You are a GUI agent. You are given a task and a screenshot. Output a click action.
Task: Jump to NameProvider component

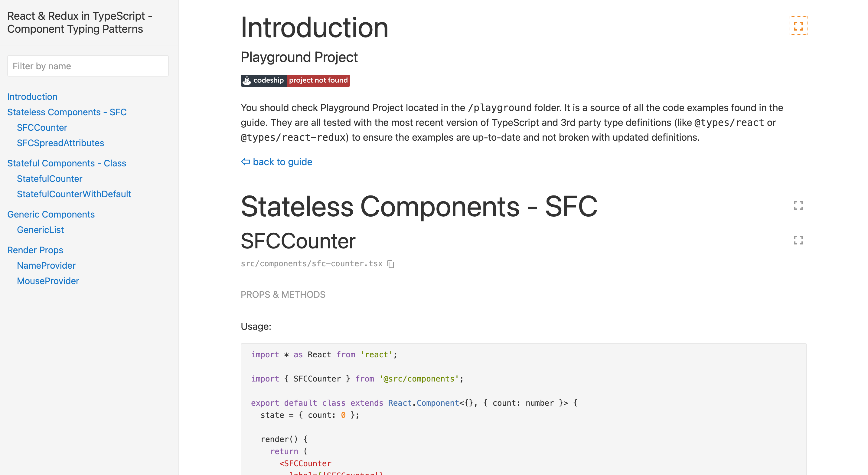46,266
